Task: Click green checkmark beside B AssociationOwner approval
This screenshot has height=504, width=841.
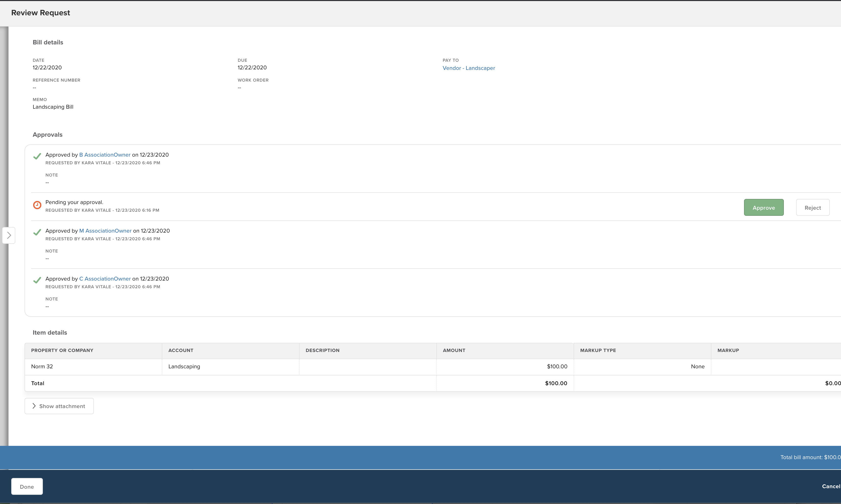Action: pyautogui.click(x=37, y=156)
